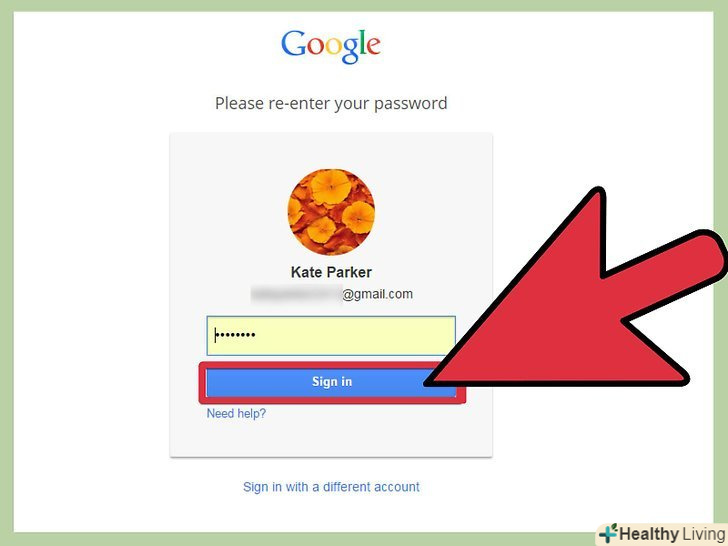Click empty card space below Need help?
Image resolution: width=728 pixels, height=546 pixels.
pos(331,439)
